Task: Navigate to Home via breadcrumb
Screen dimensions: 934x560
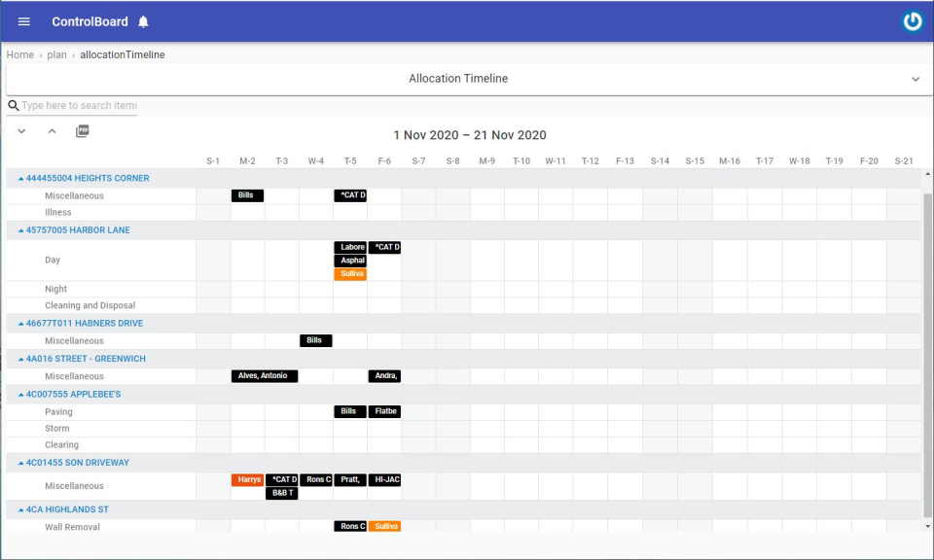Action: click(19, 54)
